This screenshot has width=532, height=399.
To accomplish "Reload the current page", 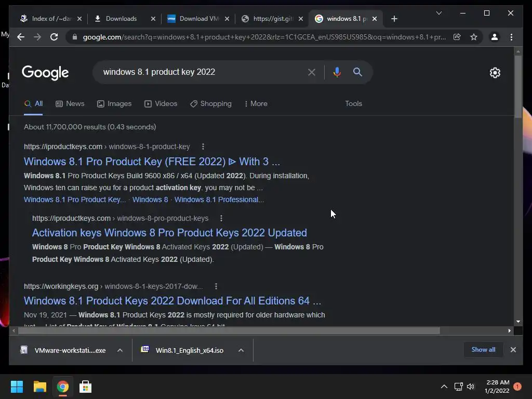I will pyautogui.click(x=54, y=37).
